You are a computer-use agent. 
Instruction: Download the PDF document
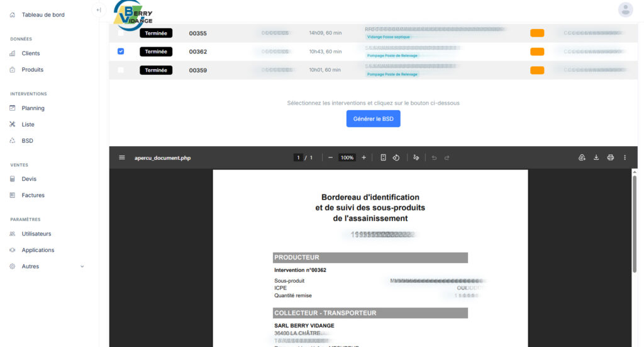[596, 157]
